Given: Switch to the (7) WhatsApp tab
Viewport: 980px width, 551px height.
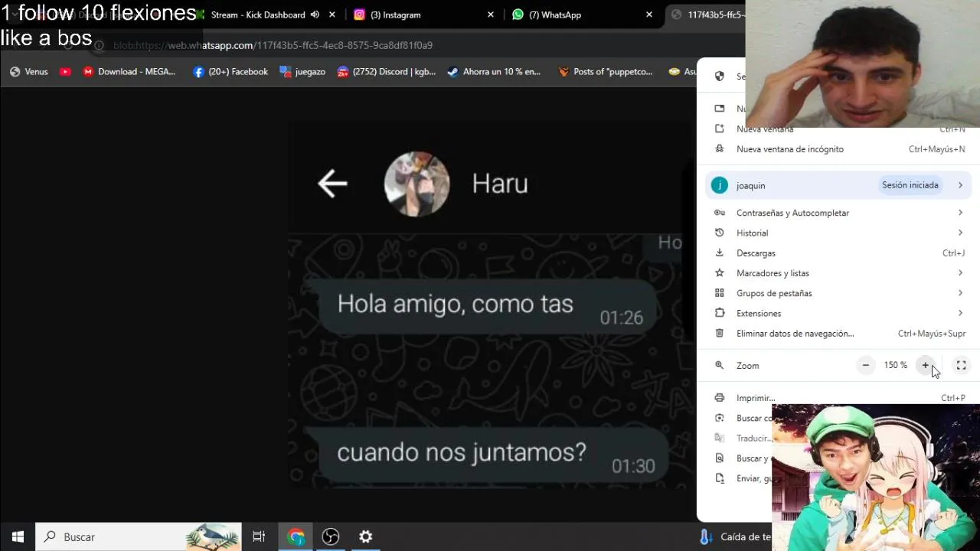Looking at the screenshot, I should [x=554, y=15].
